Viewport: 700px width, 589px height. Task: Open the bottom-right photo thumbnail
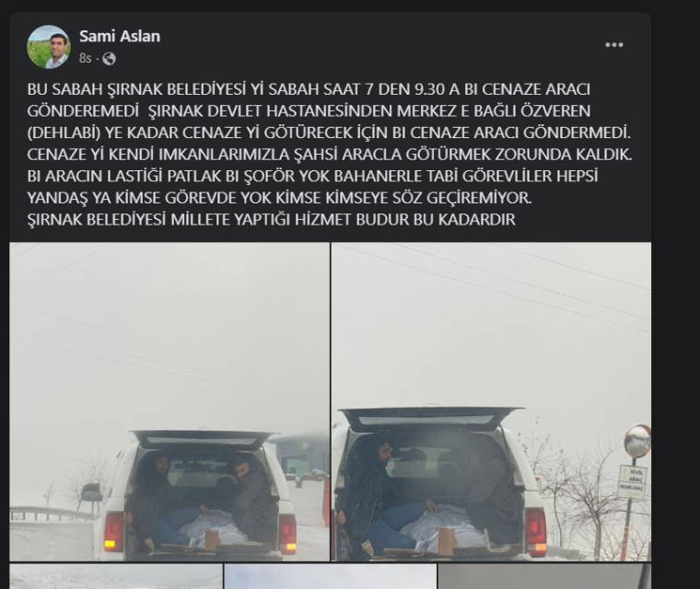pos(544,576)
